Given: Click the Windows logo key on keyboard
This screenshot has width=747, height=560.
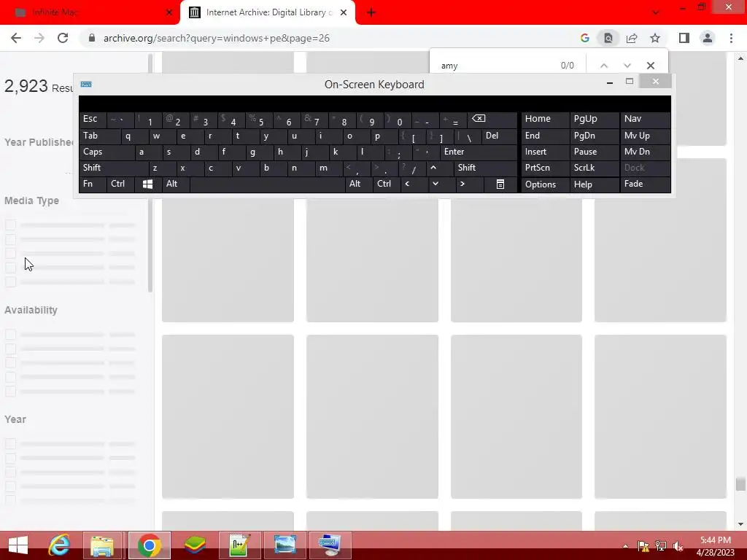Looking at the screenshot, I should (147, 184).
